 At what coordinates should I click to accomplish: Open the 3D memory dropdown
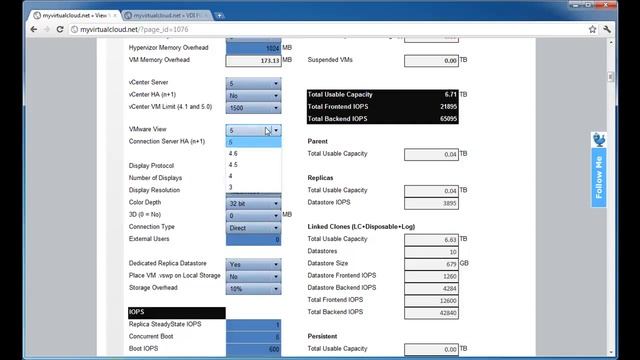pos(253,216)
